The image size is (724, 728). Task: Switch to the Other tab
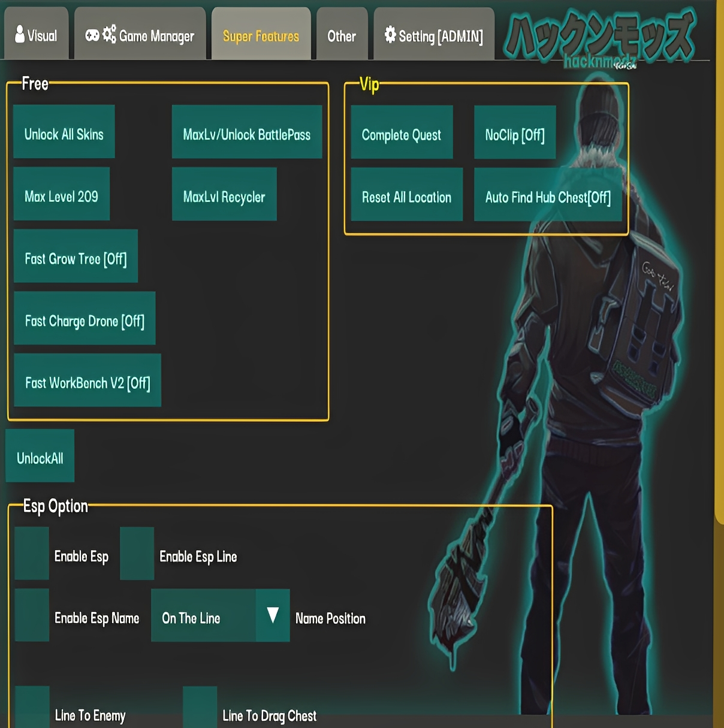[x=342, y=36]
